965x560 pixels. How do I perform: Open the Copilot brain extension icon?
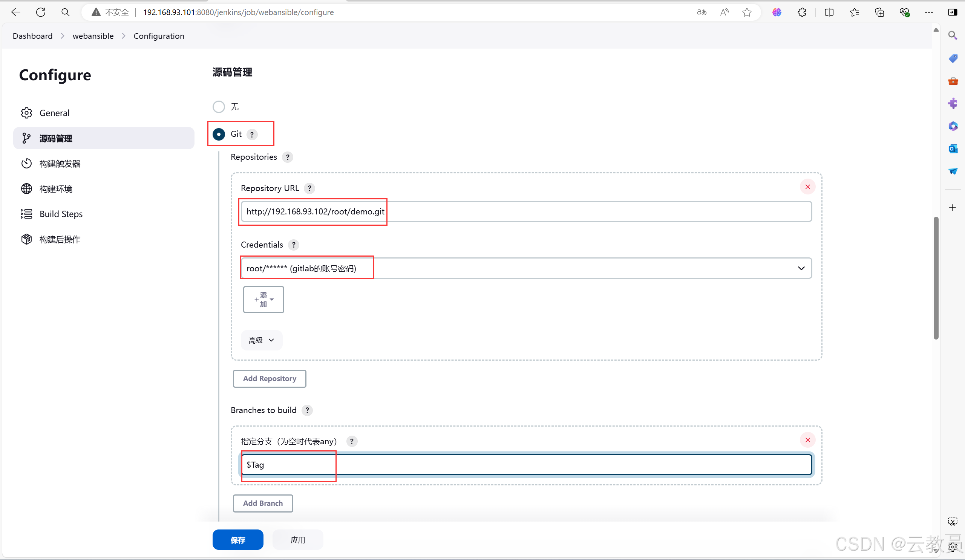777,12
